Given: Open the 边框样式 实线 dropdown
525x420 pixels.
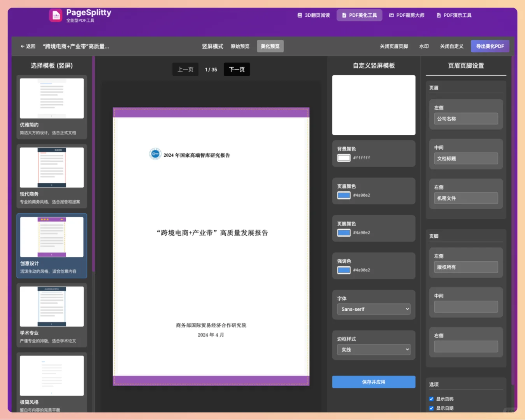Looking at the screenshot, I should click(x=374, y=350).
